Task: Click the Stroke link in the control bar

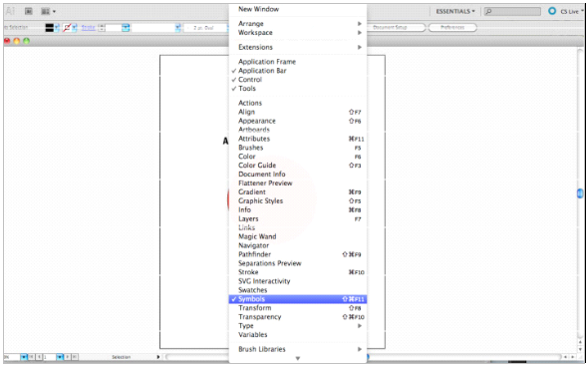Action: point(88,27)
